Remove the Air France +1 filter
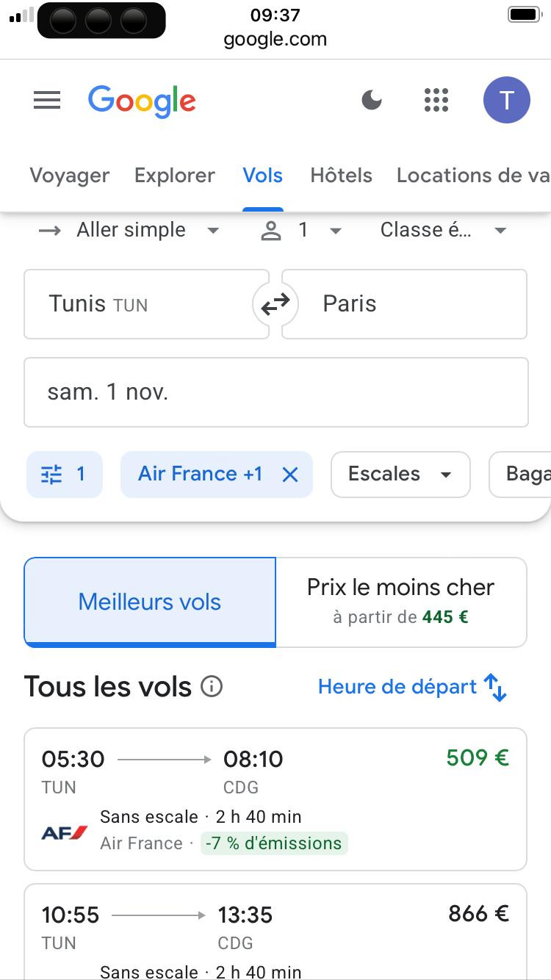 click(x=290, y=475)
